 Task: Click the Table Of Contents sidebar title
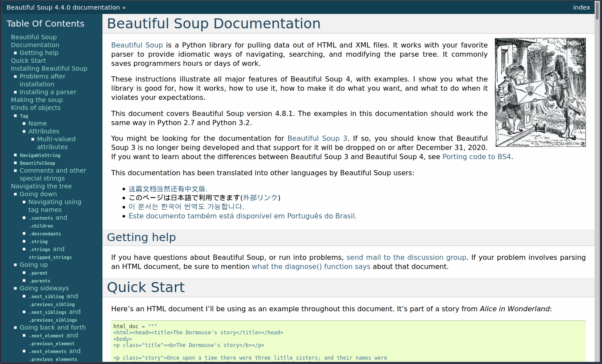pyautogui.click(x=45, y=24)
